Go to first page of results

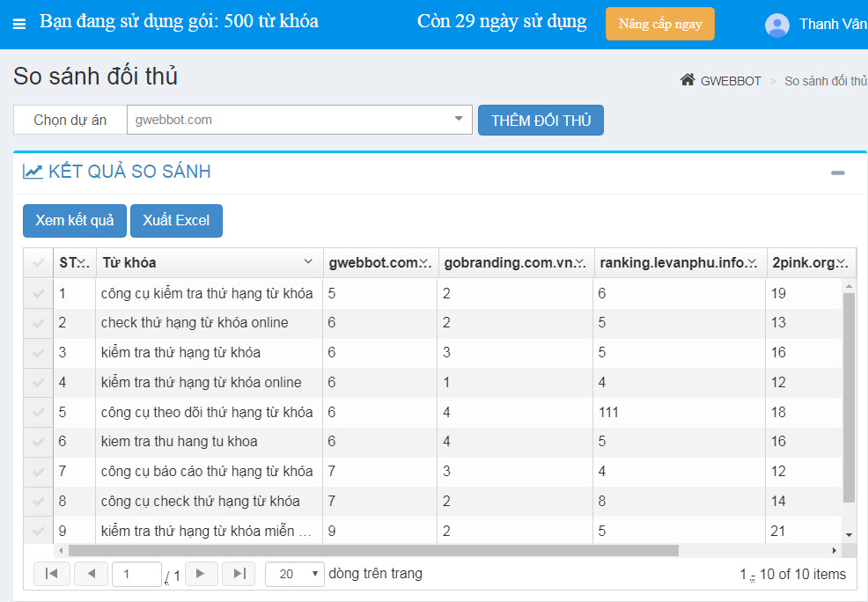coord(52,574)
